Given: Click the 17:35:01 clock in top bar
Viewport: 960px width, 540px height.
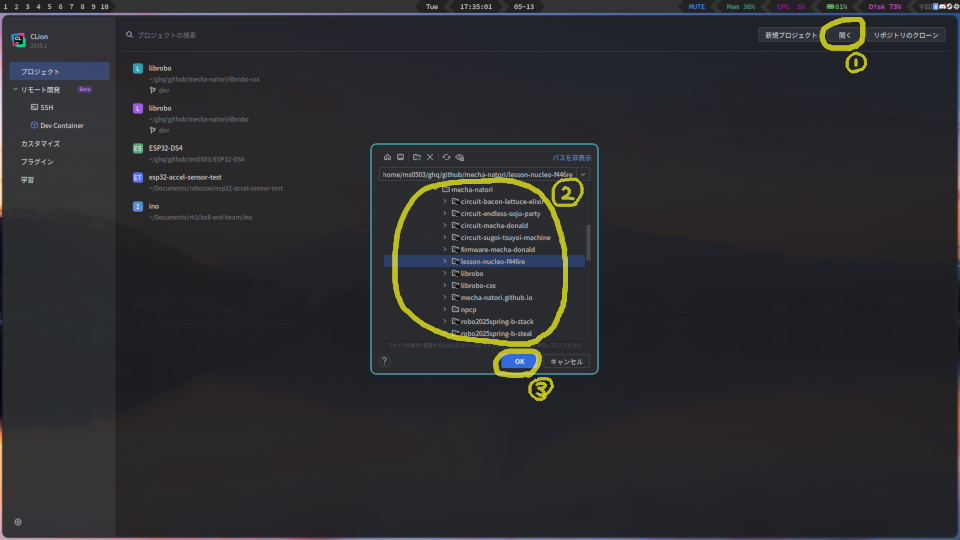Looking at the screenshot, I should [x=476, y=7].
